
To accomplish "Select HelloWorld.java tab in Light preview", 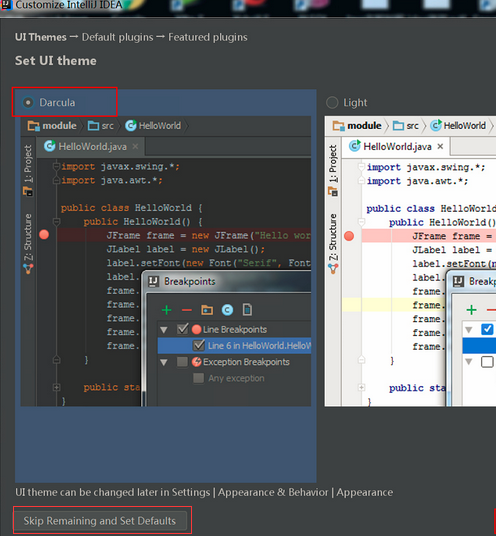I will pos(396,147).
